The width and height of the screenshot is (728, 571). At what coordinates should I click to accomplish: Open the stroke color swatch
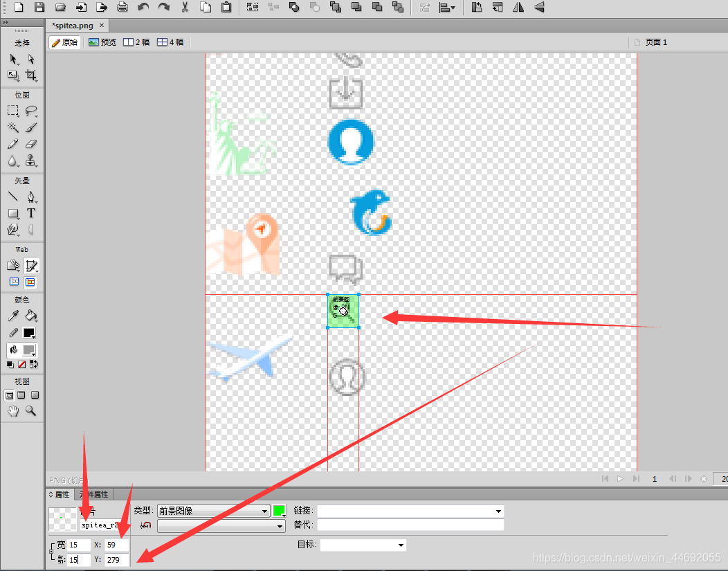click(x=29, y=333)
